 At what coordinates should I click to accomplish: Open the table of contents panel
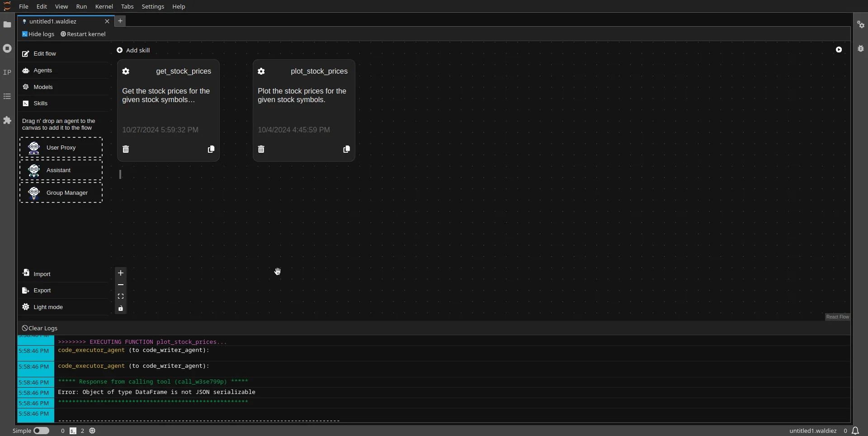7,97
